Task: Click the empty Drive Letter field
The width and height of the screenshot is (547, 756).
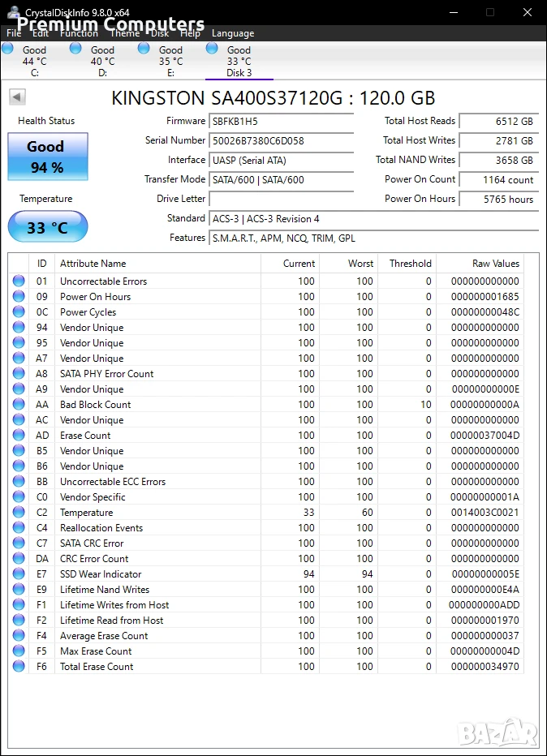Action: (282, 199)
